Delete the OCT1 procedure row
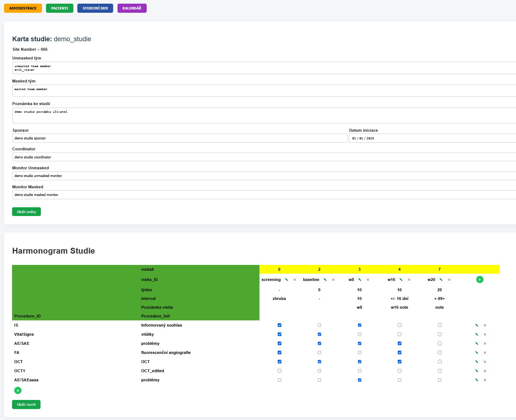Viewport: 516px width, 420px height. 485,371
